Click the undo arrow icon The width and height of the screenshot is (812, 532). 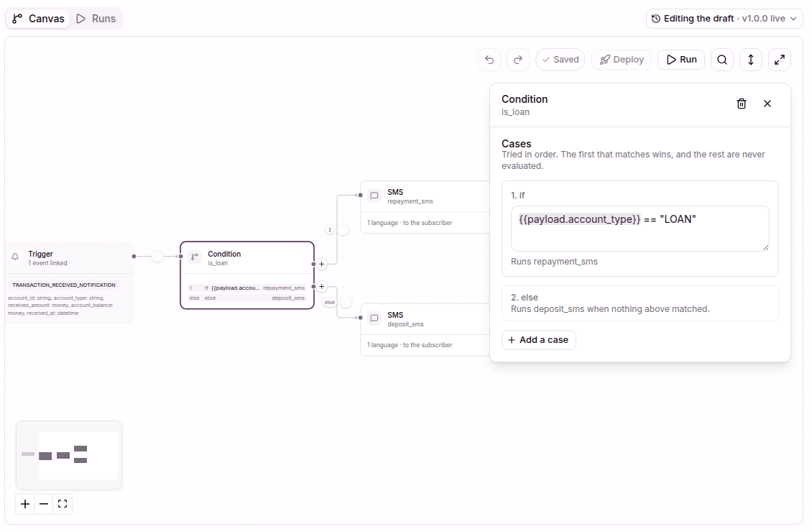pyautogui.click(x=489, y=60)
